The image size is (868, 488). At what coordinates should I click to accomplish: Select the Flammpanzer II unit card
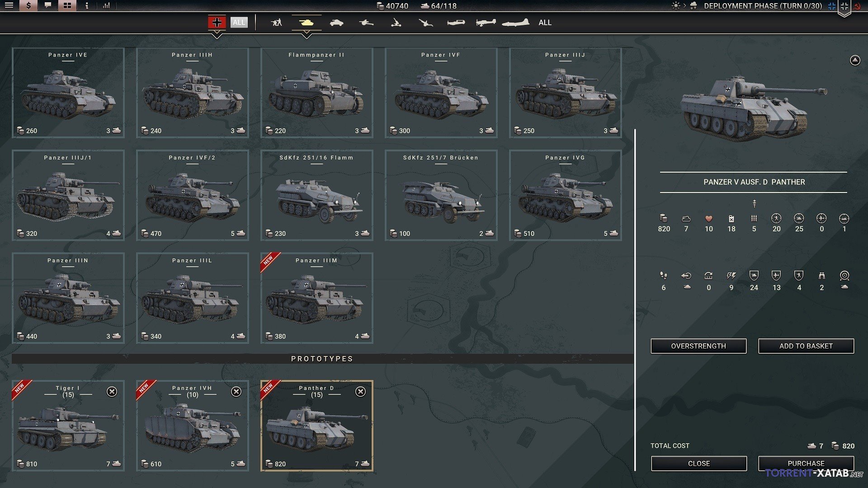[317, 93]
